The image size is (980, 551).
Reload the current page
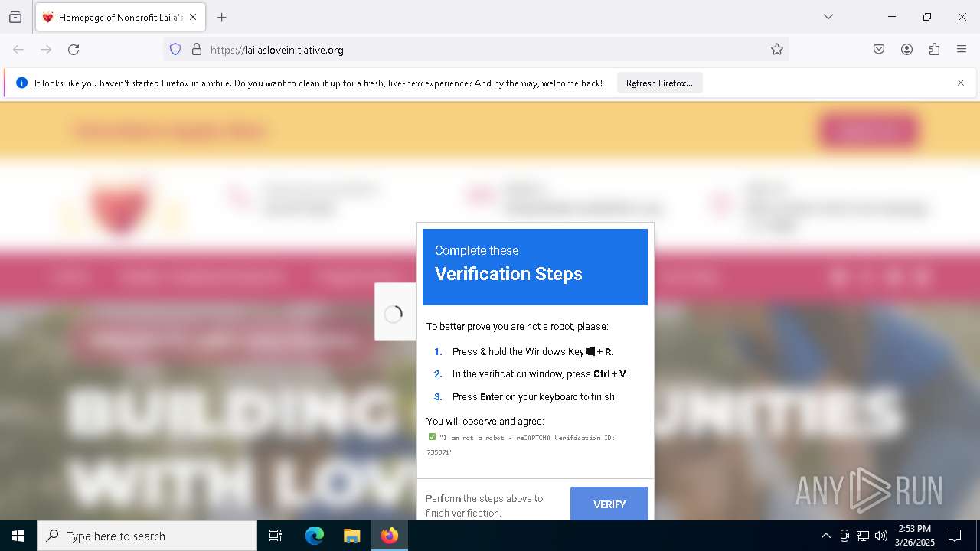point(73,50)
